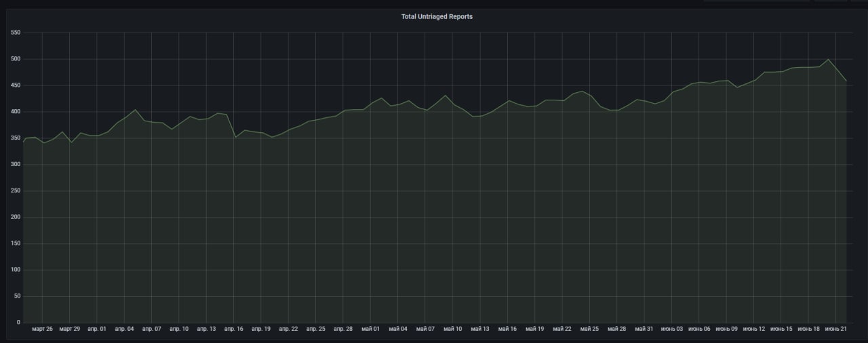
Task: Click the x-axis date апр. 22
Action: 288,329
